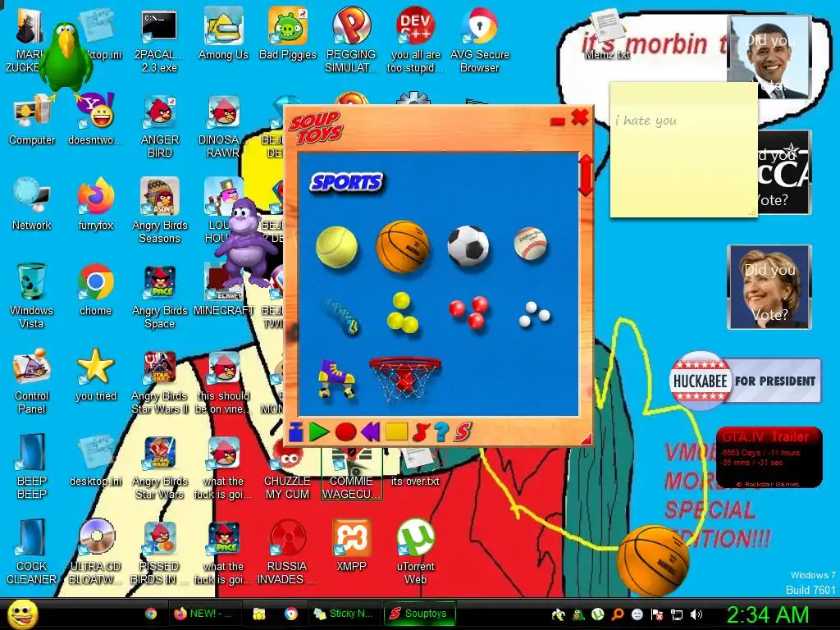This screenshot has height=630, width=840.
Task: Click the Control Panel desktop icon
Action: point(32,381)
